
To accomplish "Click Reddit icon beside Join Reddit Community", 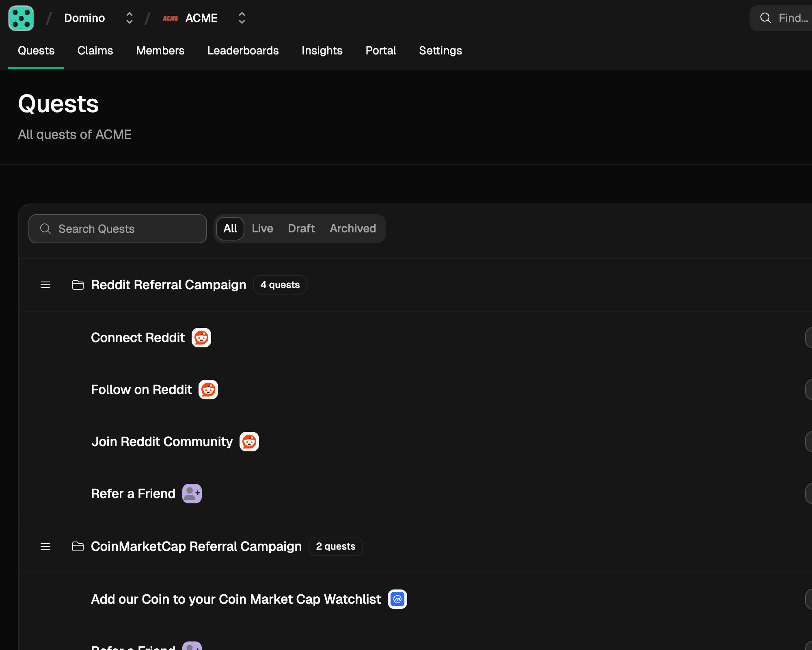I will 249,442.
